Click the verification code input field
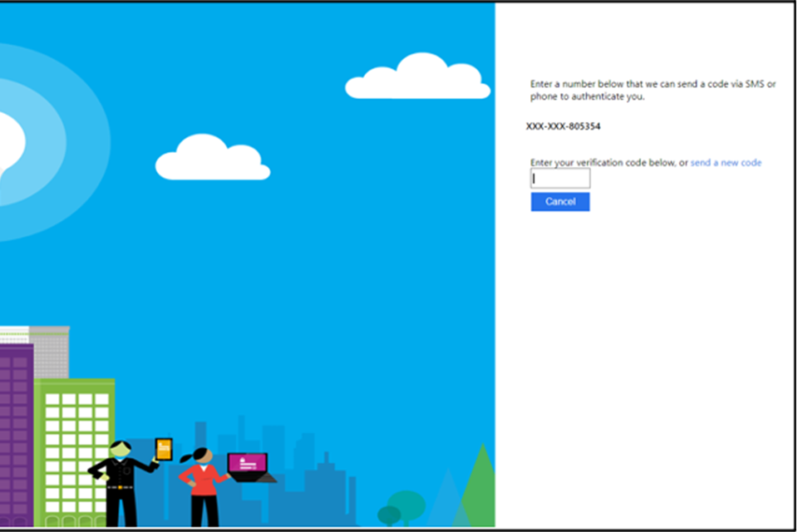This screenshot has height=532, width=798. (560, 179)
